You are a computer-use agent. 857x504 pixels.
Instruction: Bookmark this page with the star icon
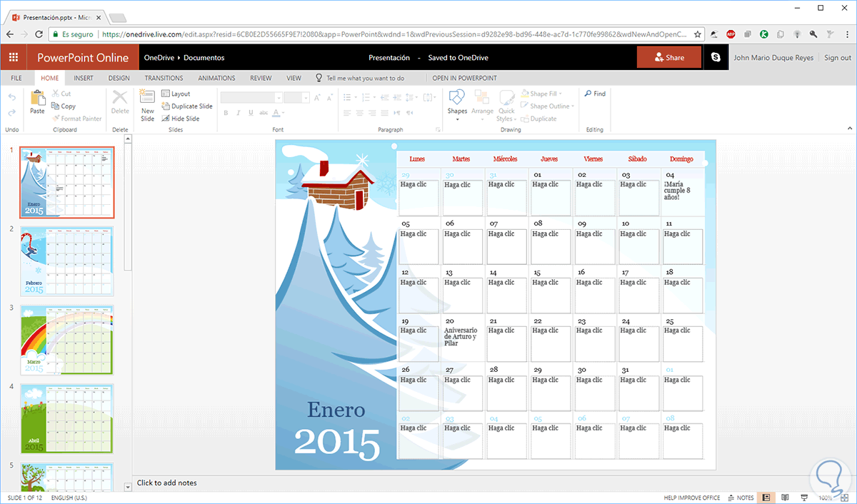pyautogui.click(x=697, y=34)
